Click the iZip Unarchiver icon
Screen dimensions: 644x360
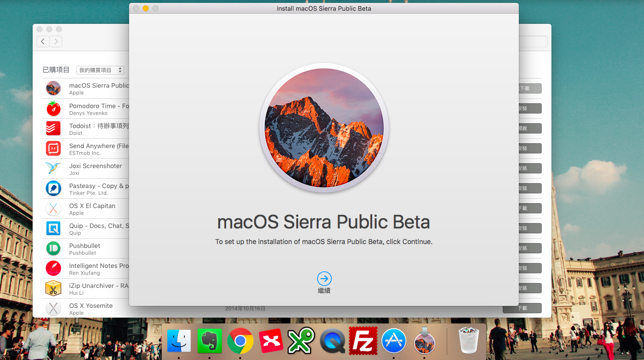[x=53, y=288]
